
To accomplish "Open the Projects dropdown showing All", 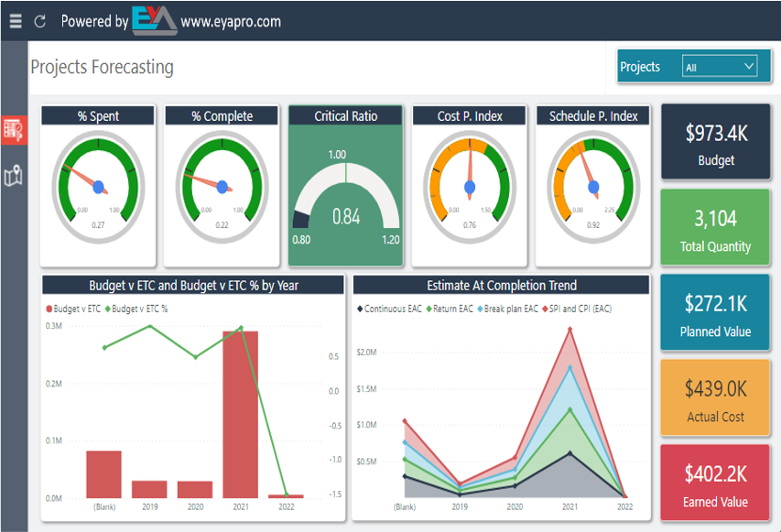I will [x=720, y=66].
